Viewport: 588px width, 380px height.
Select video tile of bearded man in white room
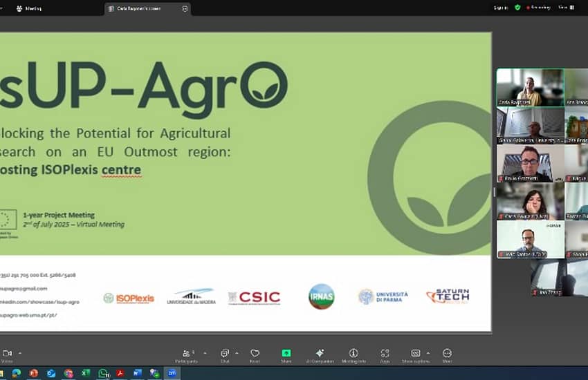coord(531,240)
